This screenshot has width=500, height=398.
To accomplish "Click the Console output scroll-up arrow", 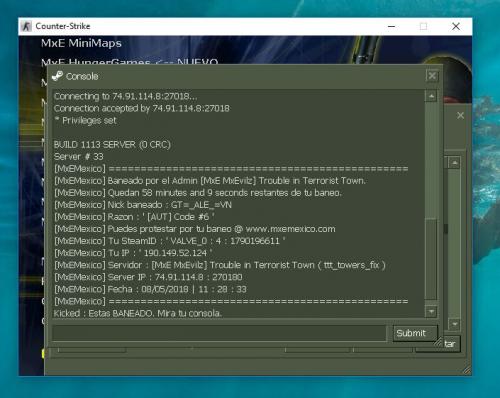I will [431, 97].
